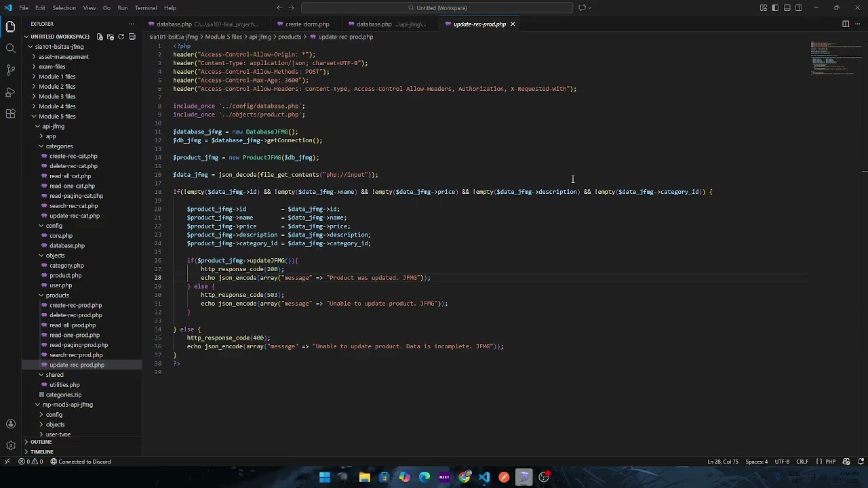Change the CRLF end-of-line setting
The width and height of the screenshot is (868, 488).
802,462
